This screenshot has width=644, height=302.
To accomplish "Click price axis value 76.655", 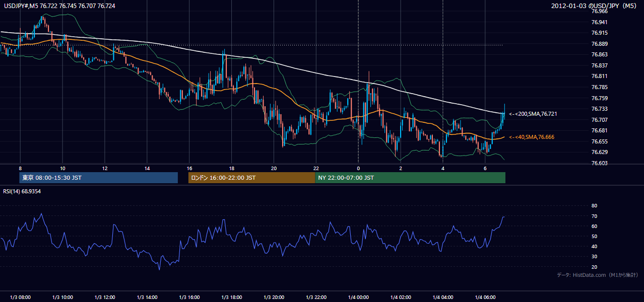I will pyautogui.click(x=600, y=141).
